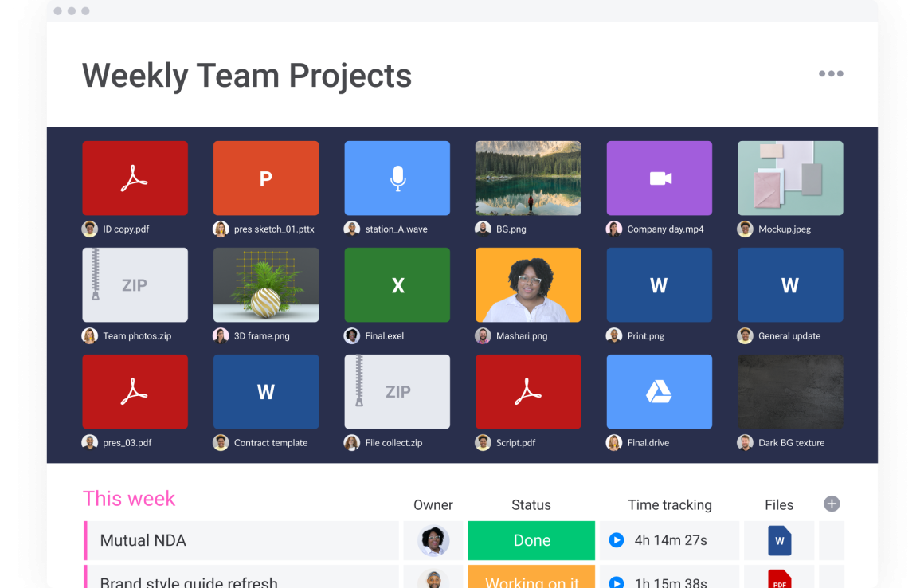Click the avatar beside 3D frame.png
The height and width of the screenshot is (588, 924).
point(221,336)
